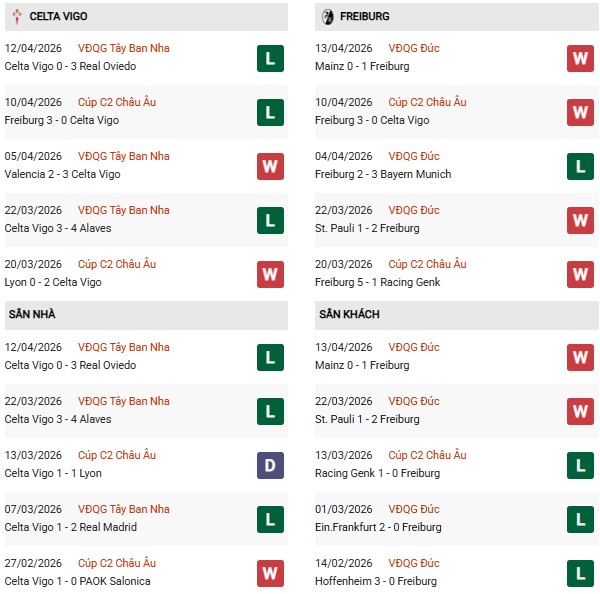Viewport: 600px width, 594px height.
Task: Click the W badge for Valencia 2-3 Celta Vigo
Action: coord(270,165)
